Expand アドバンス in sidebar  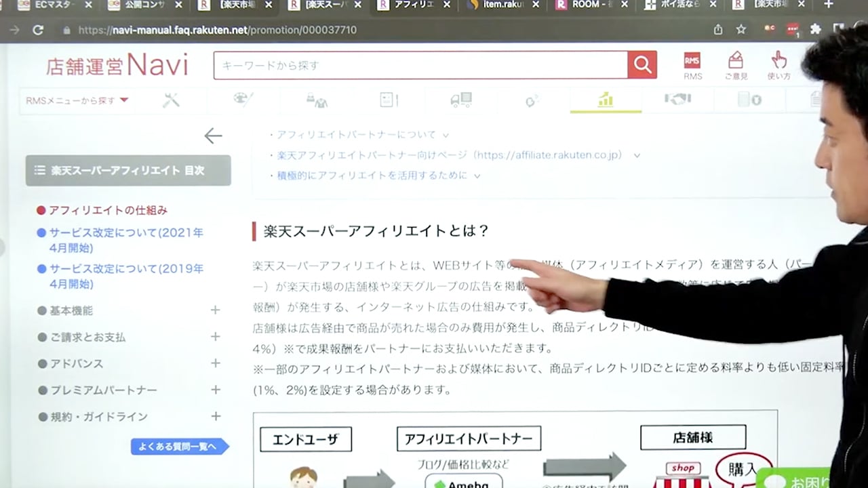point(215,363)
